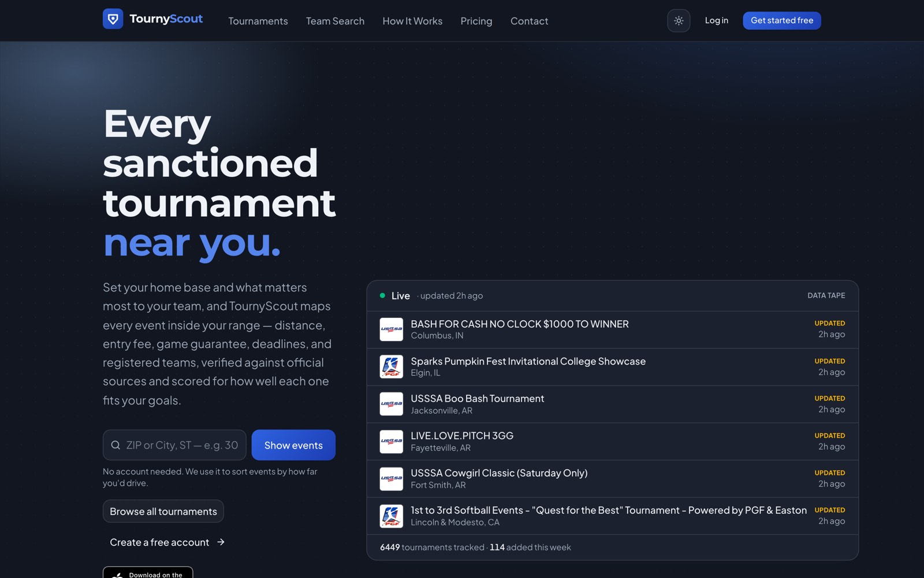Click the Download on the App Store badge
The height and width of the screenshot is (578, 924).
point(148,572)
